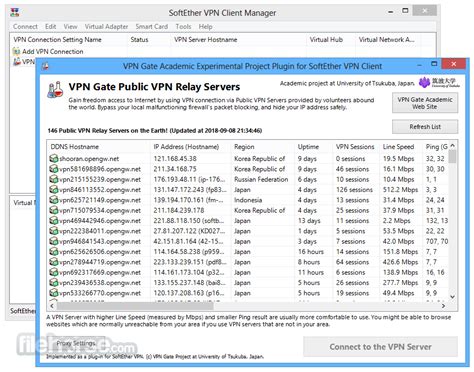Click server icon beside vpn215155239.opengw.net
474x372 pixels.
pos(54,179)
